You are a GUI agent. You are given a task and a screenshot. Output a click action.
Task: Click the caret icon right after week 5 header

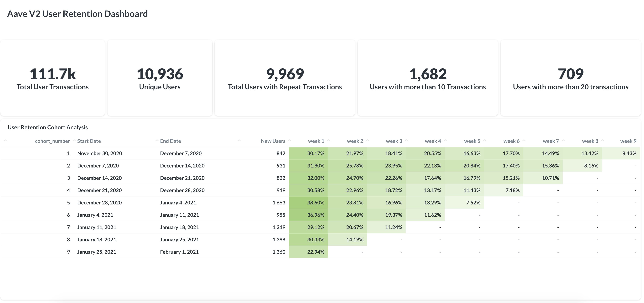[x=484, y=141]
